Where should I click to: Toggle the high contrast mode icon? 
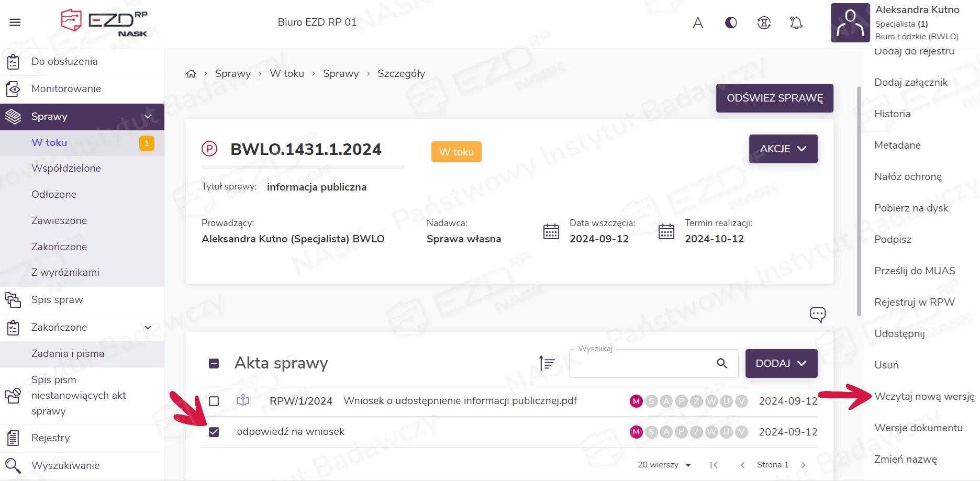731,23
